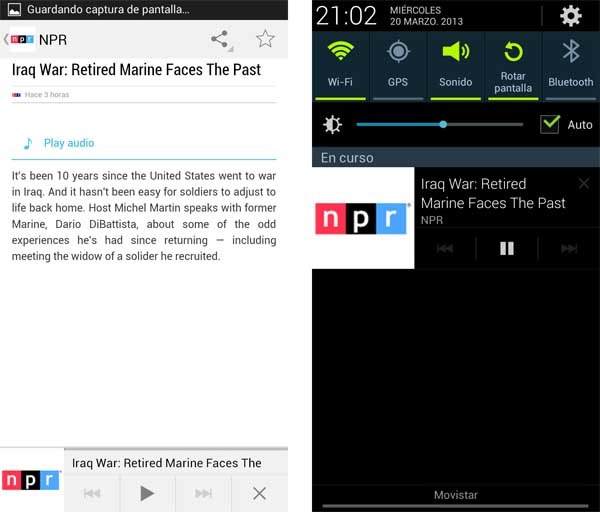Image resolution: width=600 pixels, height=512 pixels.
Task: Dismiss the NPR notification with X
Action: (x=584, y=183)
